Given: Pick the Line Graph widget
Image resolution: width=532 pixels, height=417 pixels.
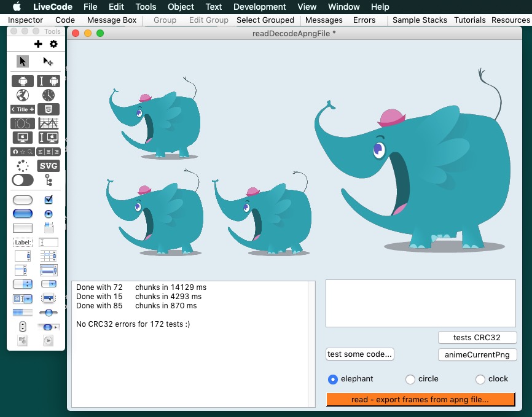Looking at the screenshot, I should 49,123.
